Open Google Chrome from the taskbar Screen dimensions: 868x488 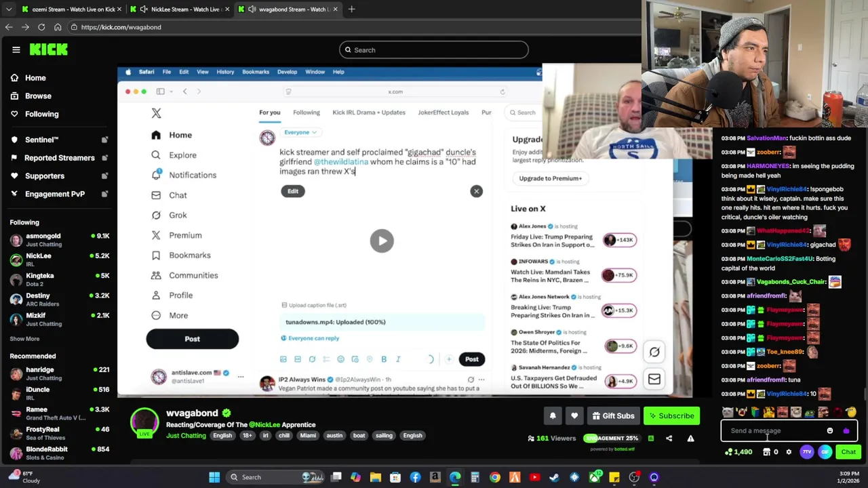point(495,477)
